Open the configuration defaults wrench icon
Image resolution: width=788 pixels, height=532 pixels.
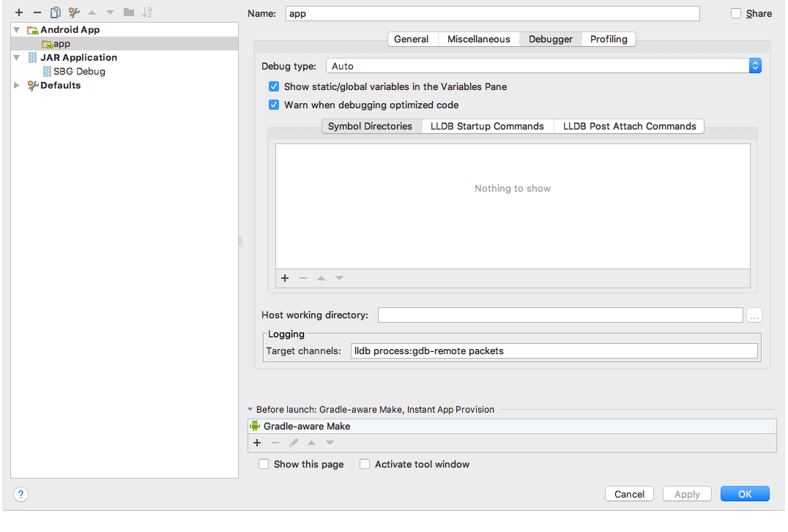pos(74,12)
